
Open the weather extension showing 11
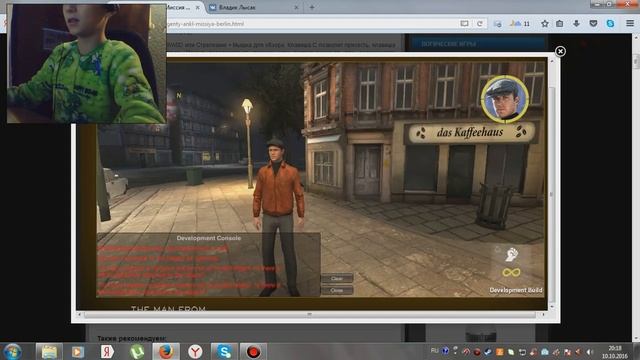(520, 24)
